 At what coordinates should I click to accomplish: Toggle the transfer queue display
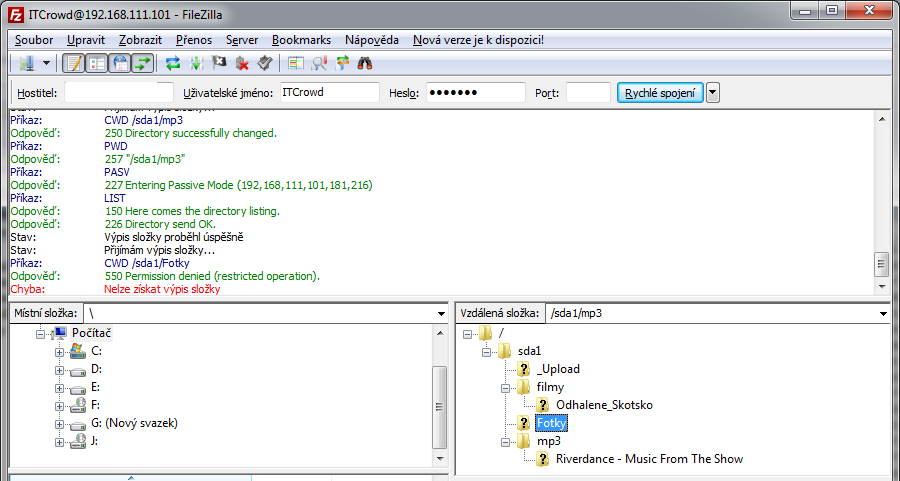143,63
